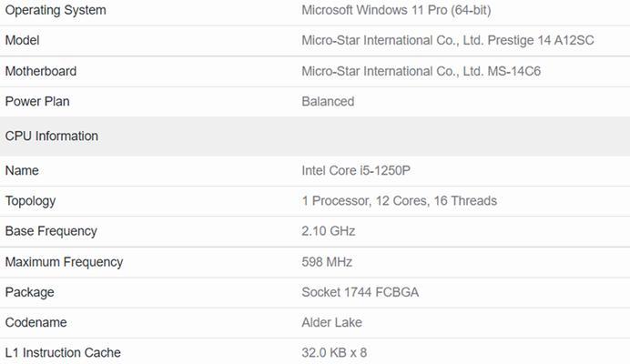This screenshot has height=364, width=630.
Task: Select the Prestige 14 A12SC model text
Action: (x=541, y=40)
